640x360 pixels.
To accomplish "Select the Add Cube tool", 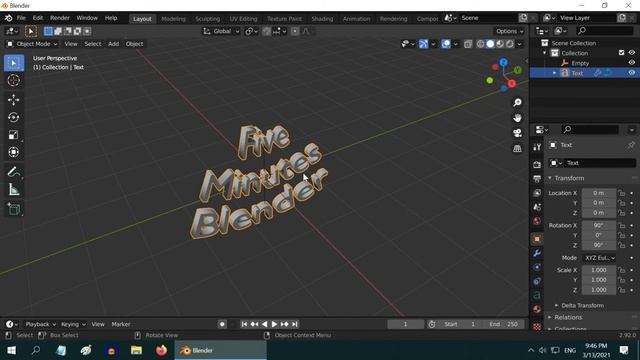I will 14,209.
